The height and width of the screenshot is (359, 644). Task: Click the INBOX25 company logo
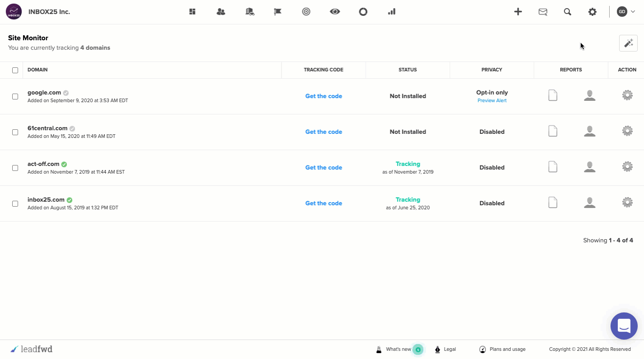pyautogui.click(x=14, y=12)
